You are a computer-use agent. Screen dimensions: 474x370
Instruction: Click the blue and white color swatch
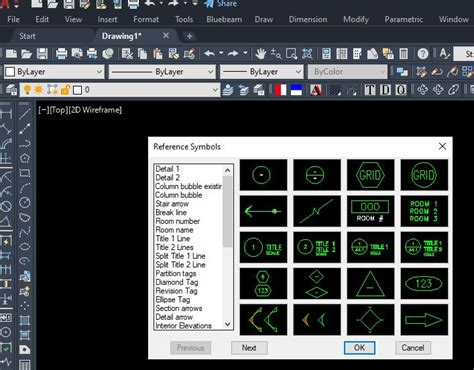(x=296, y=90)
